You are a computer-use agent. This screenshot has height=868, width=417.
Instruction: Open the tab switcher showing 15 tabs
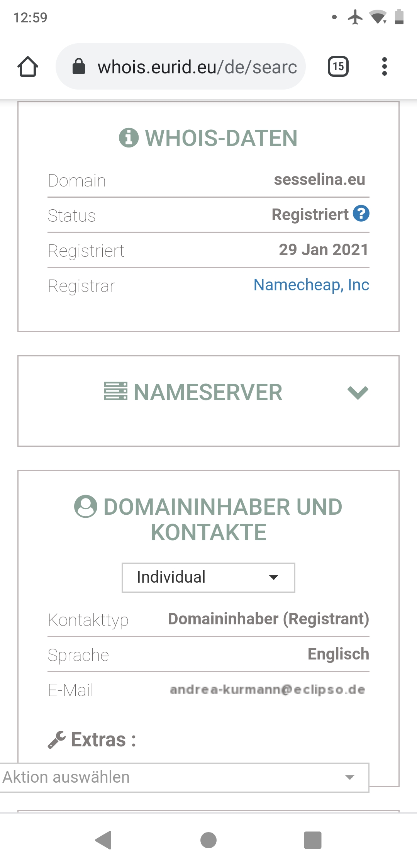click(x=338, y=66)
